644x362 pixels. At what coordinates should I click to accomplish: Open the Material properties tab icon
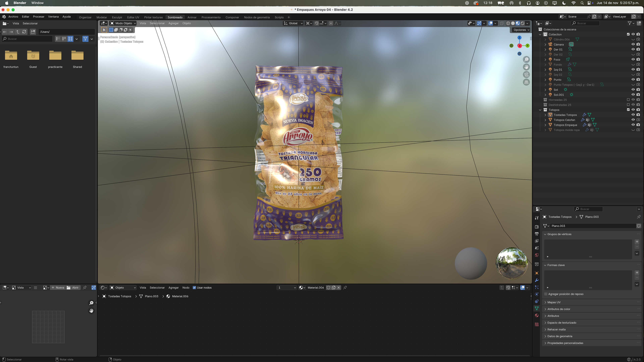coord(536,316)
